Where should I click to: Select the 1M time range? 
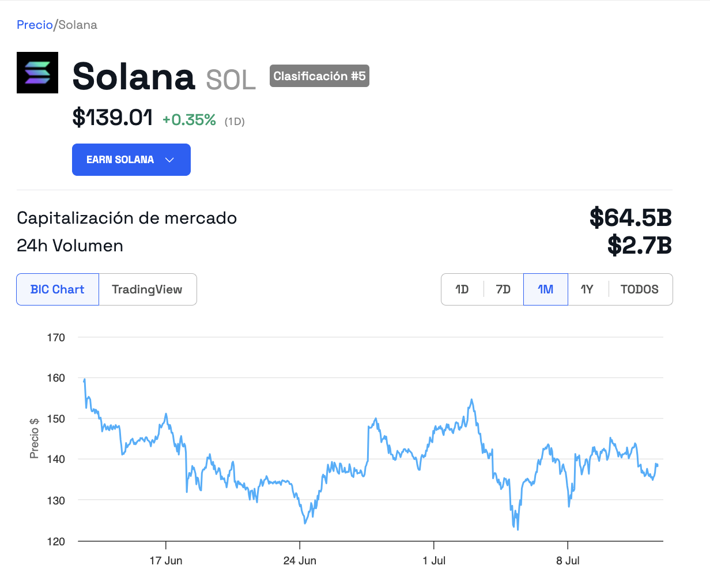click(x=545, y=289)
